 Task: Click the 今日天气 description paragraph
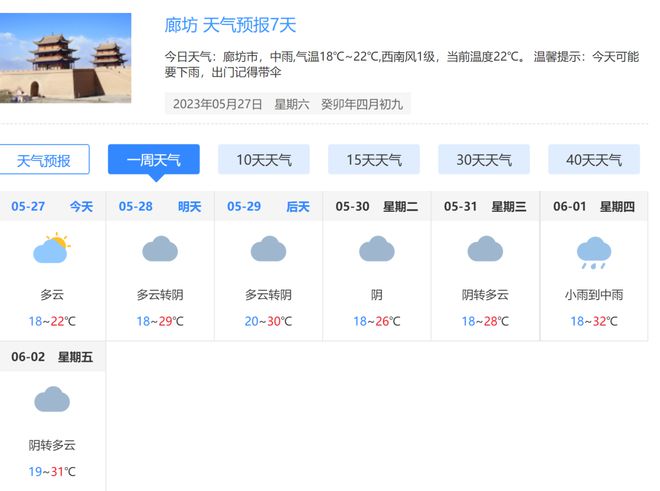tap(402, 64)
